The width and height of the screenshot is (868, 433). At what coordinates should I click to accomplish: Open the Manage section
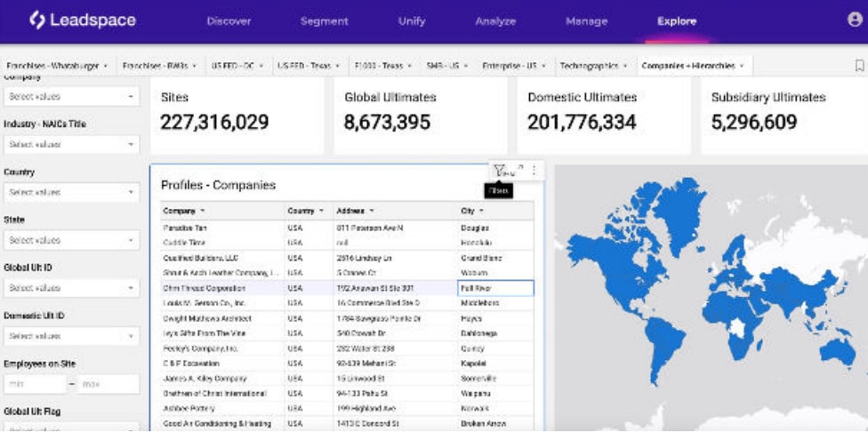pos(586,21)
